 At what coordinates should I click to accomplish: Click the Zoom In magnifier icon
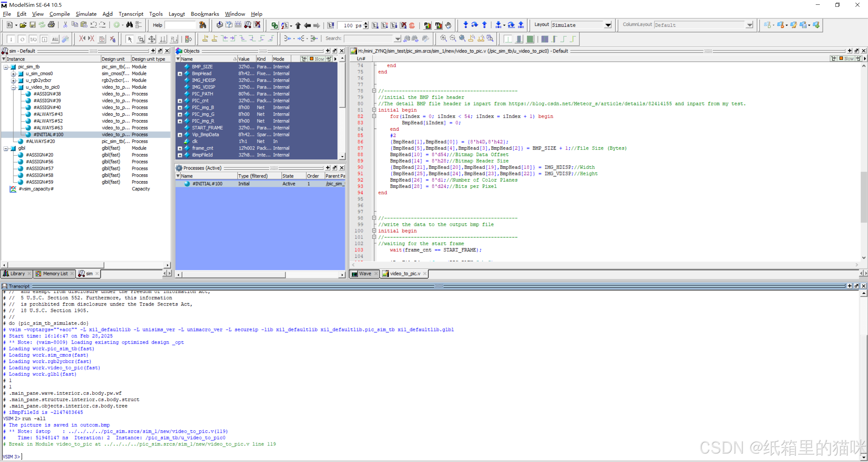tap(443, 39)
